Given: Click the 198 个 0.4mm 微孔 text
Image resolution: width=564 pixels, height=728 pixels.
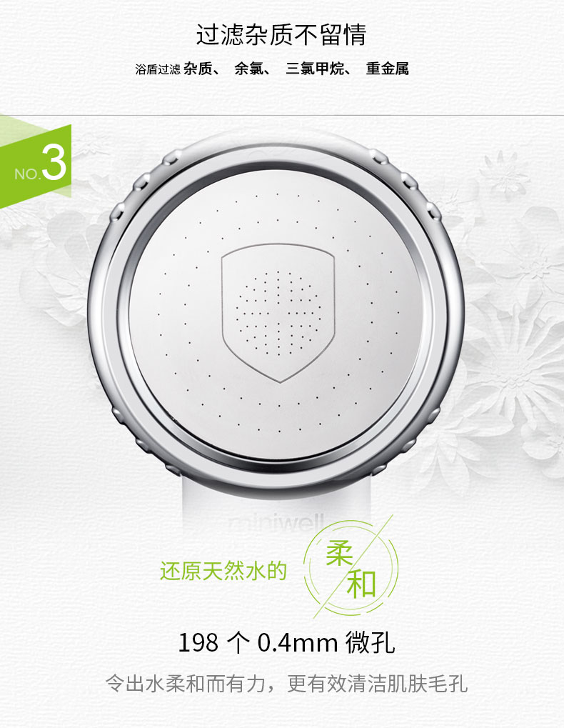Looking at the screenshot, I should point(286,642).
